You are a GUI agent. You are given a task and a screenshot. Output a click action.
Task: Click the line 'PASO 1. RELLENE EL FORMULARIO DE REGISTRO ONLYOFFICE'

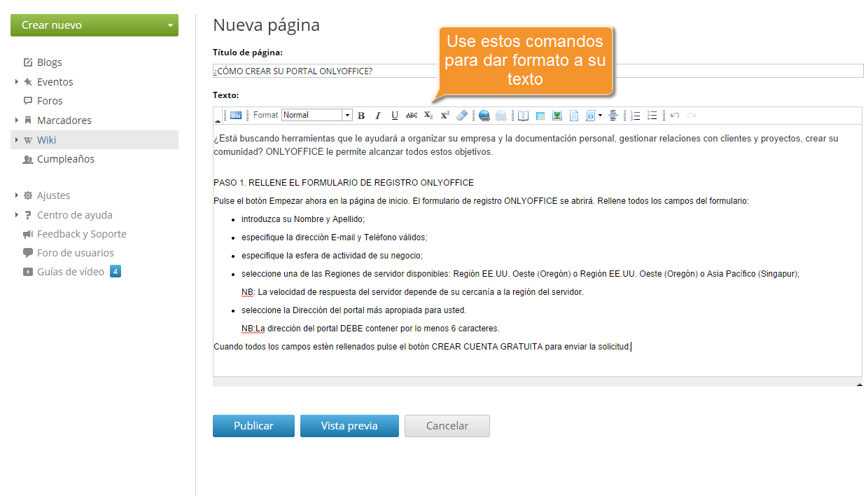[344, 183]
